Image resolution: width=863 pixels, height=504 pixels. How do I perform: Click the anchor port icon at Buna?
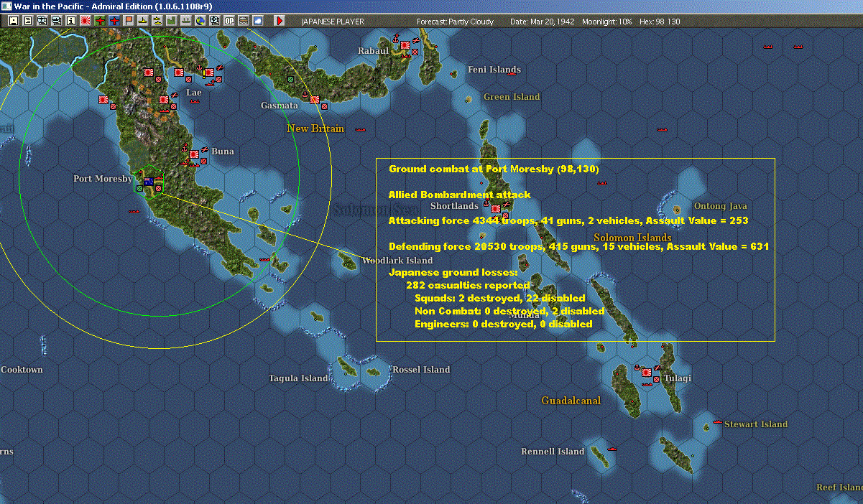(185, 149)
